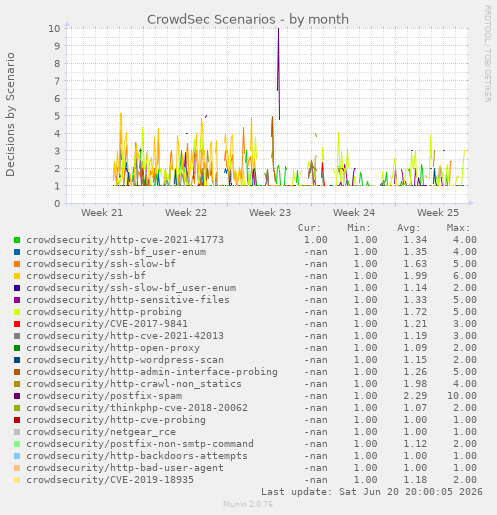Select crowdsecurity/CVE-2017-9841 legend label
497x515 pixels.
click(x=107, y=324)
